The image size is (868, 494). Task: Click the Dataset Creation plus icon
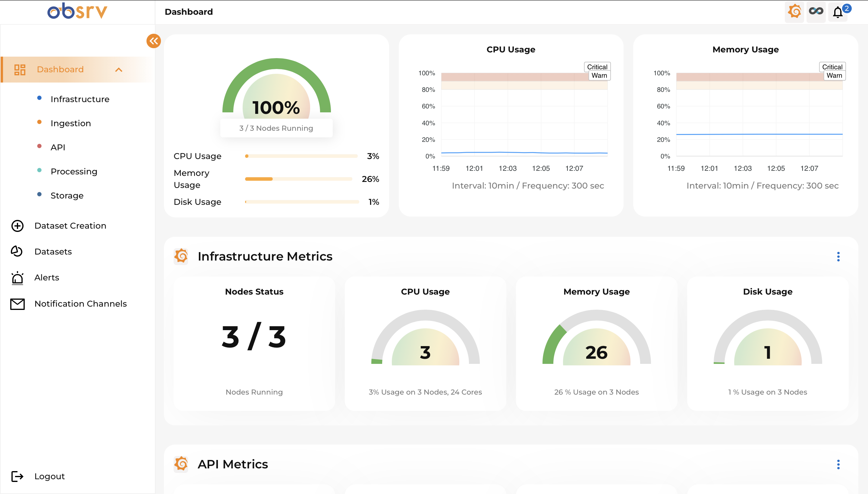pyautogui.click(x=17, y=226)
